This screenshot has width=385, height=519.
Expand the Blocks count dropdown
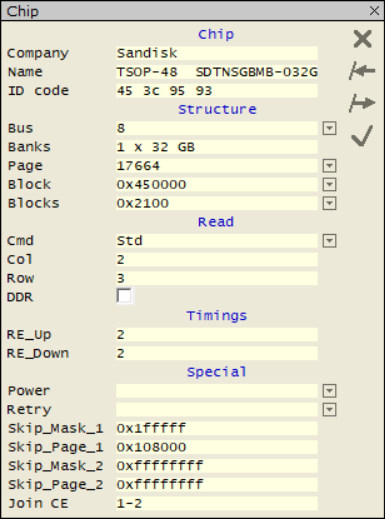tap(329, 203)
